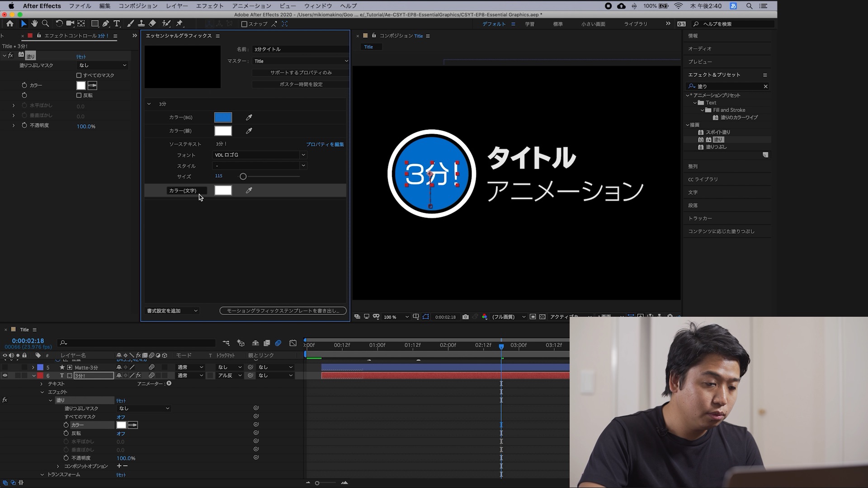Screen dimensions: 868x488
Task: Click the snapshot camera icon in viewer
Action: pos(465,317)
